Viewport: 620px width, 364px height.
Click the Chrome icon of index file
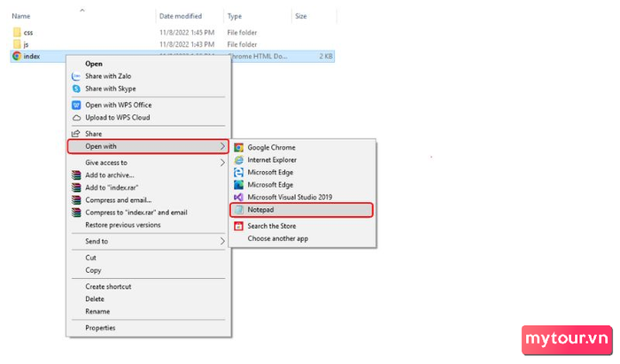click(x=17, y=56)
